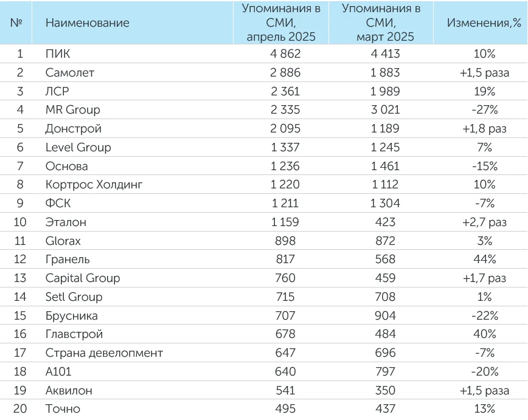This screenshot has height=420, width=528.
Task: Click the 'Изменения,%' column header
Action: 484,23
